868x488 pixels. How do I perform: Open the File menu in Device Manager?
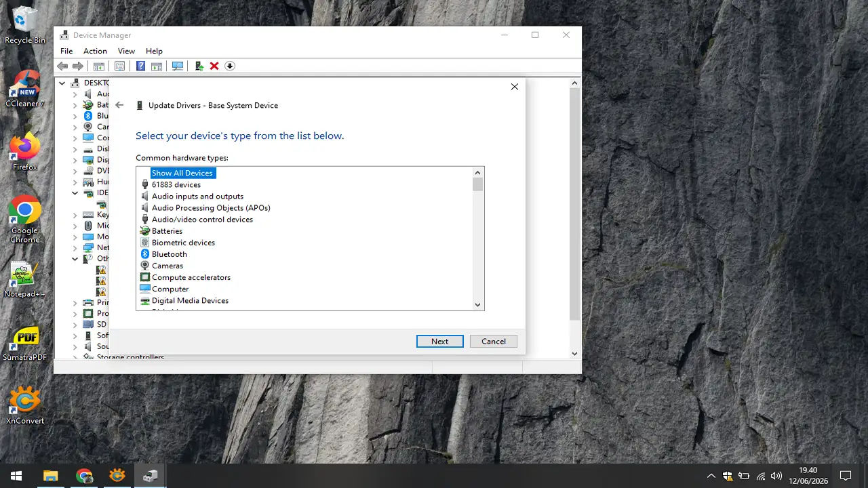pos(66,51)
